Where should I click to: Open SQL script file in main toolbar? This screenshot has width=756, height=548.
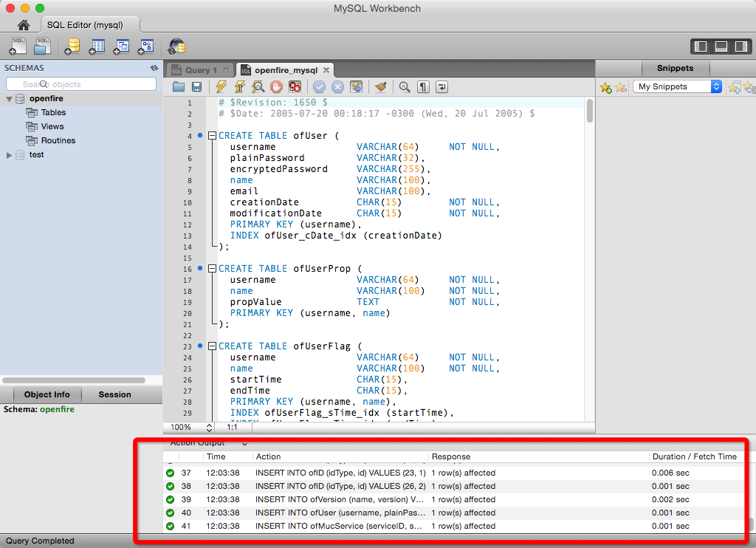pos(42,47)
